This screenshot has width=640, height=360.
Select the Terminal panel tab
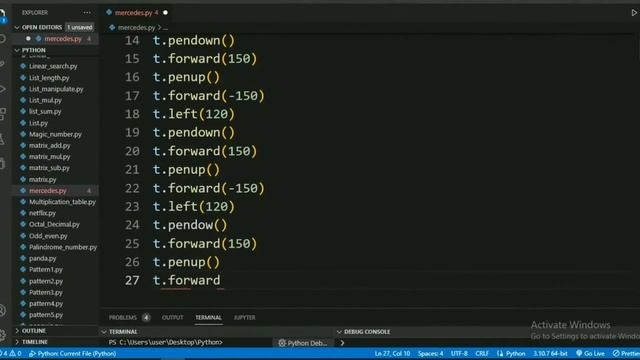coord(208,318)
